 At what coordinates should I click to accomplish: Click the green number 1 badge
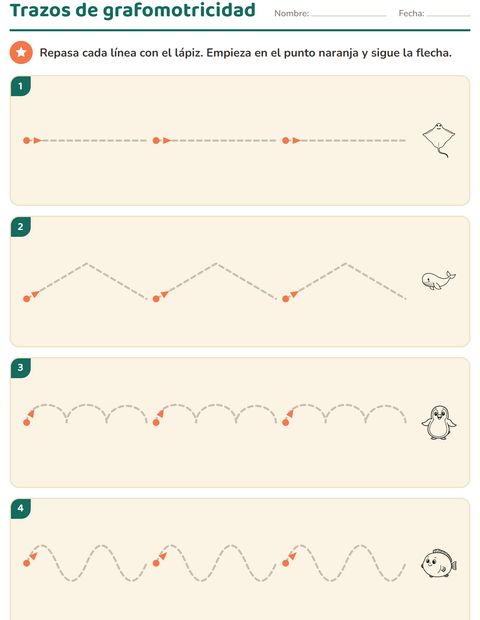tap(21, 86)
